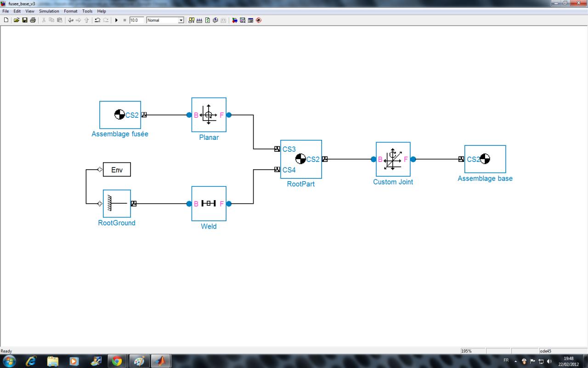The width and height of the screenshot is (588, 368).
Task: Click the RootPart label text
Action: coord(301,184)
